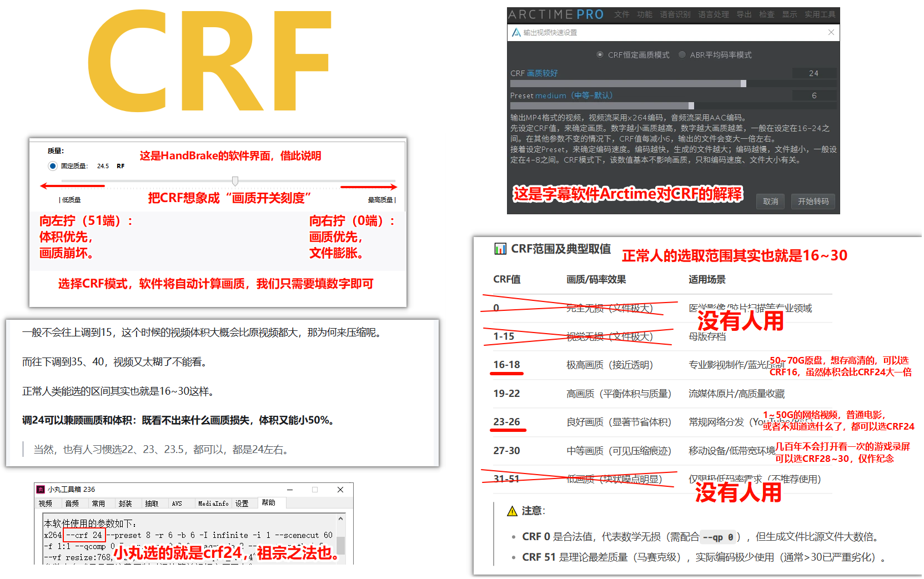Open the 文件 menu in ArcTime

[x=622, y=14]
